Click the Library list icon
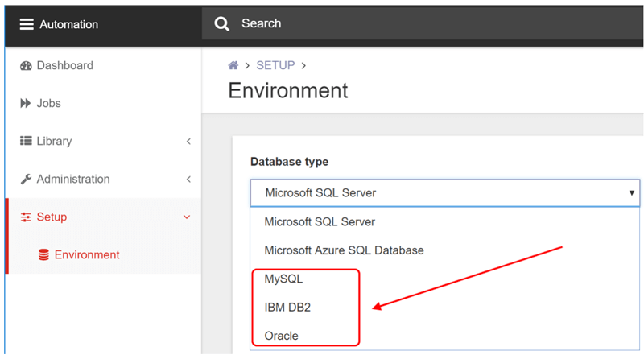The width and height of the screenshot is (644, 355). 26,141
